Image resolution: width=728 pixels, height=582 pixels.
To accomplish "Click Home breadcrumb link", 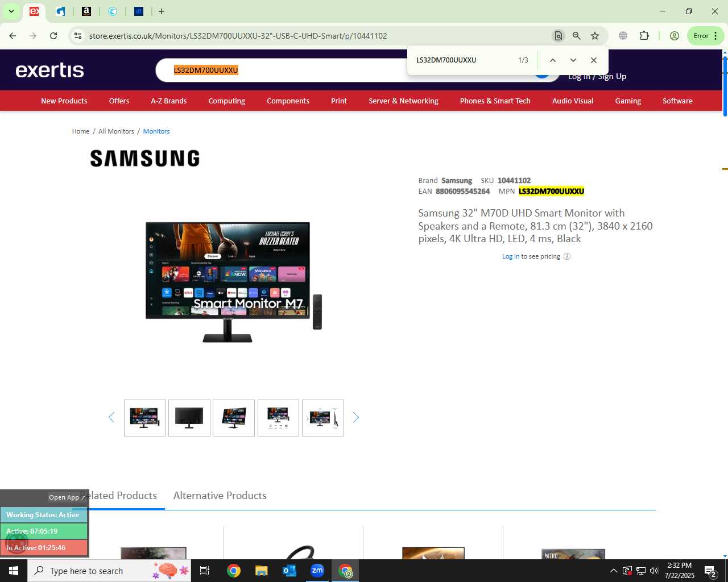I will pyautogui.click(x=81, y=131).
